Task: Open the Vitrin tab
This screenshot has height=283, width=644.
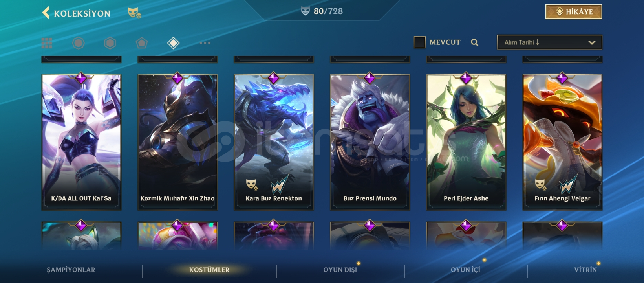Action: [x=585, y=270]
